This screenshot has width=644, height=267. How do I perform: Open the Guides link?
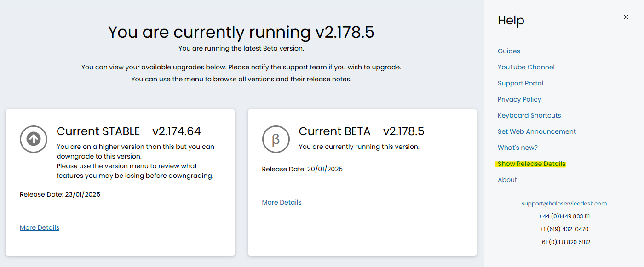click(509, 51)
